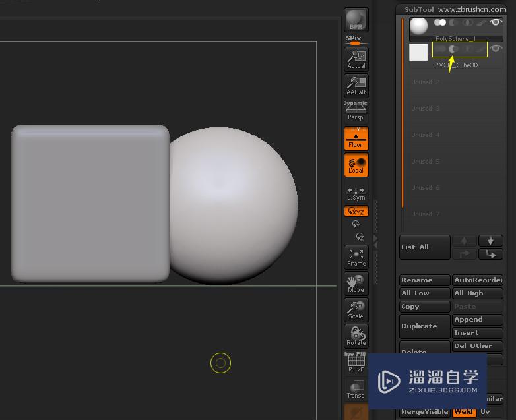Image resolution: width=516 pixels, height=420 pixels.
Task: Select the Z-axis rotation icon
Action: coord(360,237)
